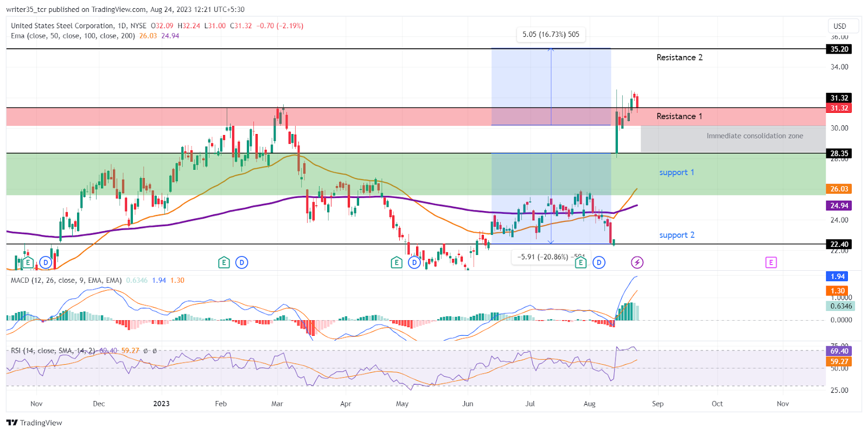Select the Resistance 2 text label
The image size is (868, 433).
point(679,58)
